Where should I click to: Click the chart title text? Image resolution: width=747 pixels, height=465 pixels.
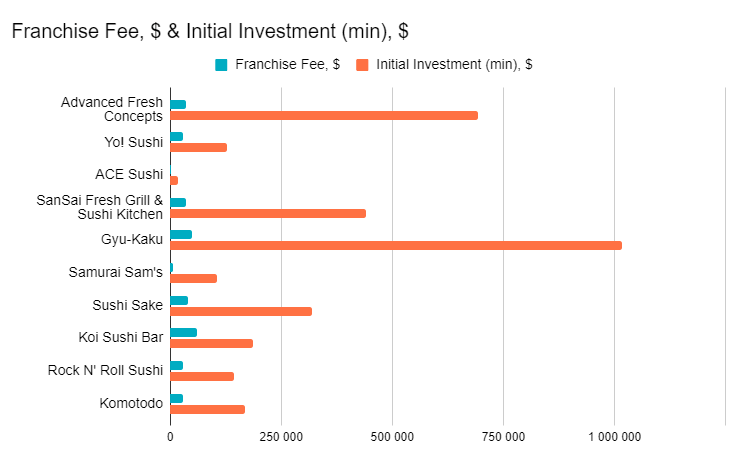(x=210, y=31)
